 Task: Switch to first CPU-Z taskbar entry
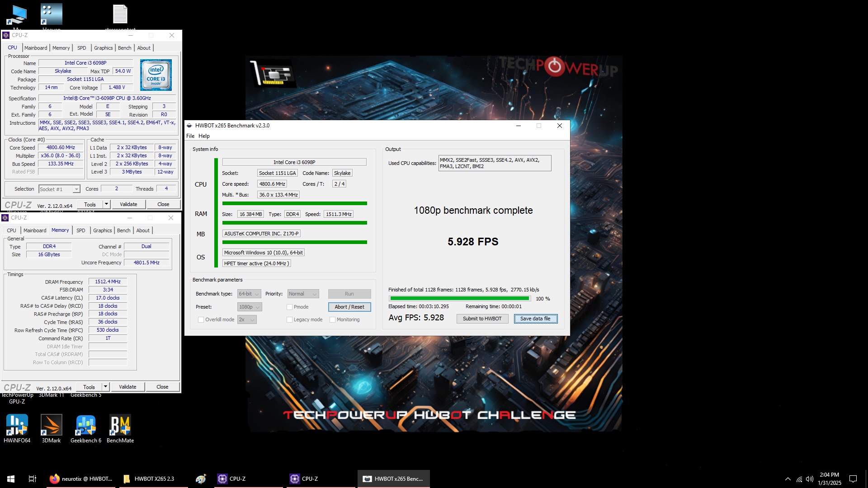click(x=249, y=479)
